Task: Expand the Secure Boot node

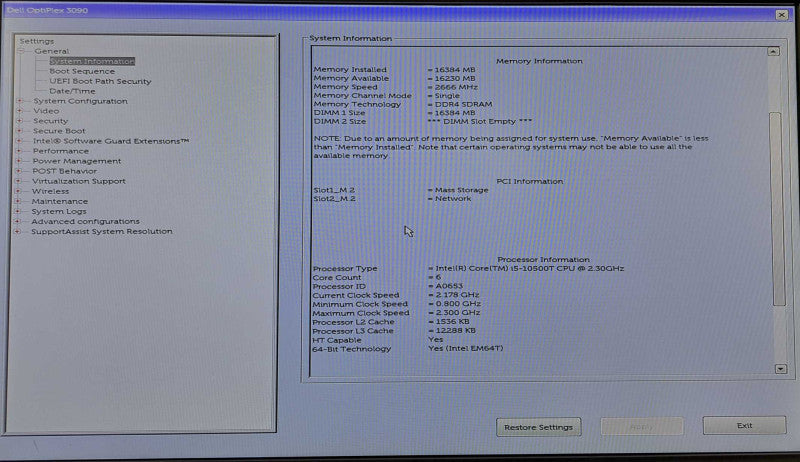Action: click(19, 131)
